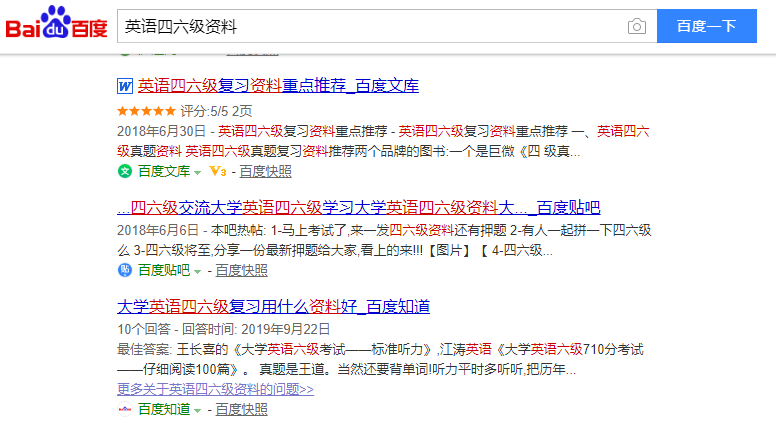Viewport: 776px width, 422px height.
Task: Click the date 2018年6月6日 in snippet
Action: (157, 230)
